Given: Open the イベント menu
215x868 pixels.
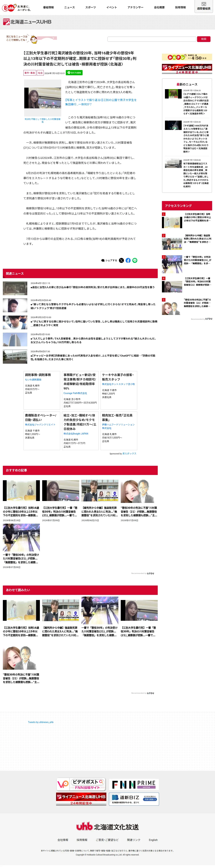Looking at the screenshot, I should [112, 7].
